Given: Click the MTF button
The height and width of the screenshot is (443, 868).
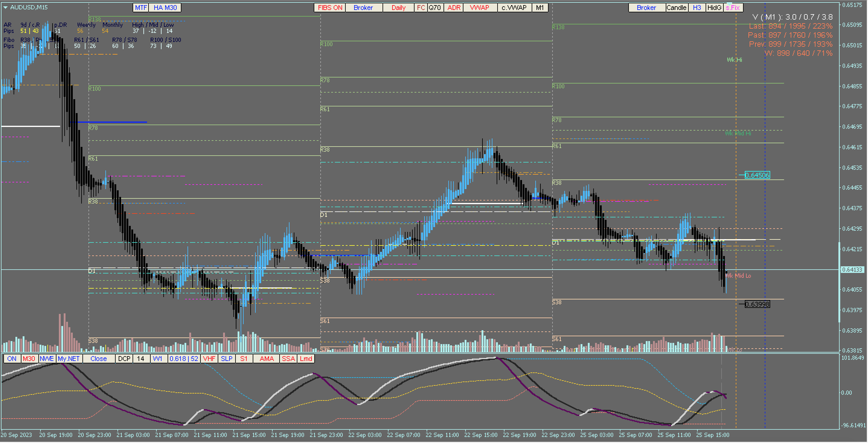Looking at the screenshot, I should 140,8.
